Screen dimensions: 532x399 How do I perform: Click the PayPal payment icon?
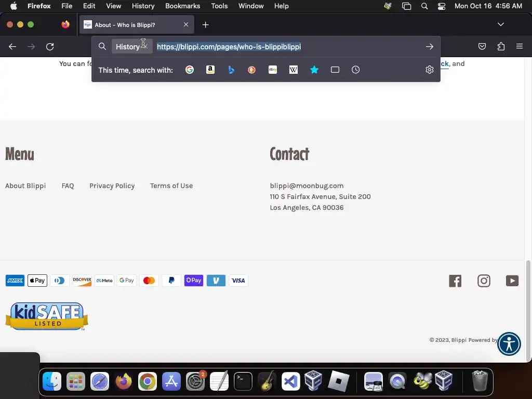171,281
